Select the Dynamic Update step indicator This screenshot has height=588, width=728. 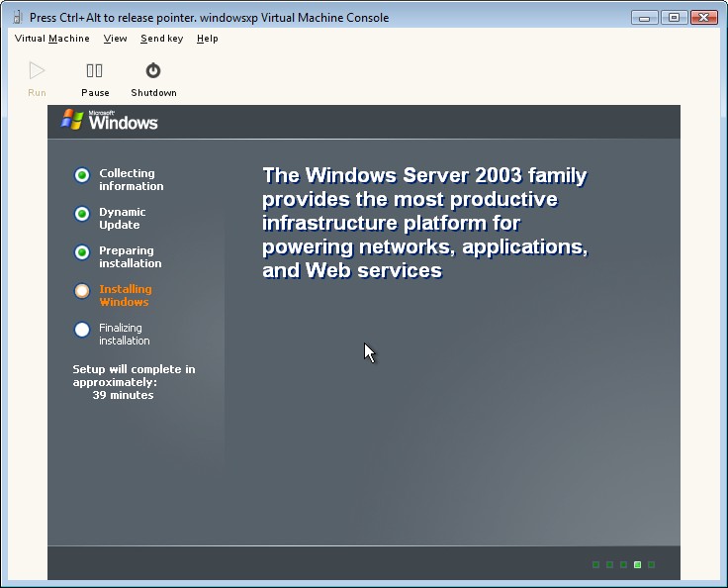pyautogui.click(x=82, y=214)
